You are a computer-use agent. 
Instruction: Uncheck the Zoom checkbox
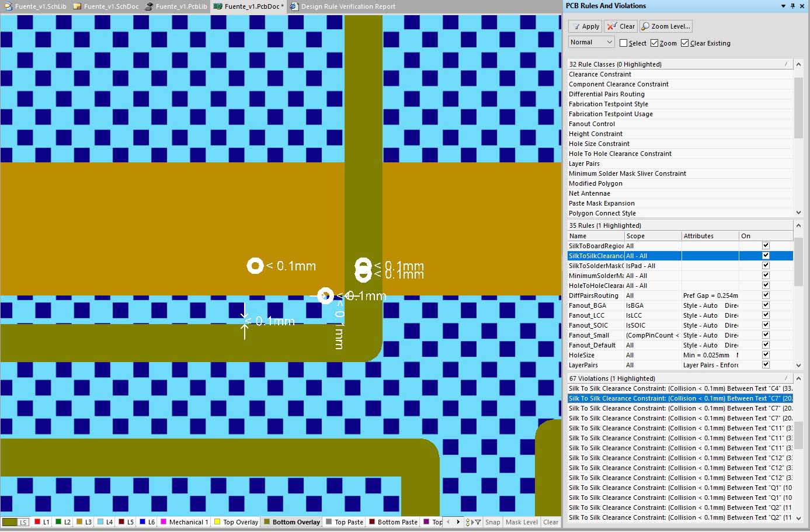click(654, 43)
